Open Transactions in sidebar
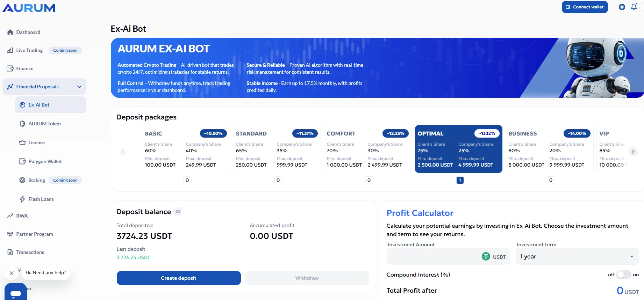The height and width of the screenshot is (300, 644). tap(30, 252)
